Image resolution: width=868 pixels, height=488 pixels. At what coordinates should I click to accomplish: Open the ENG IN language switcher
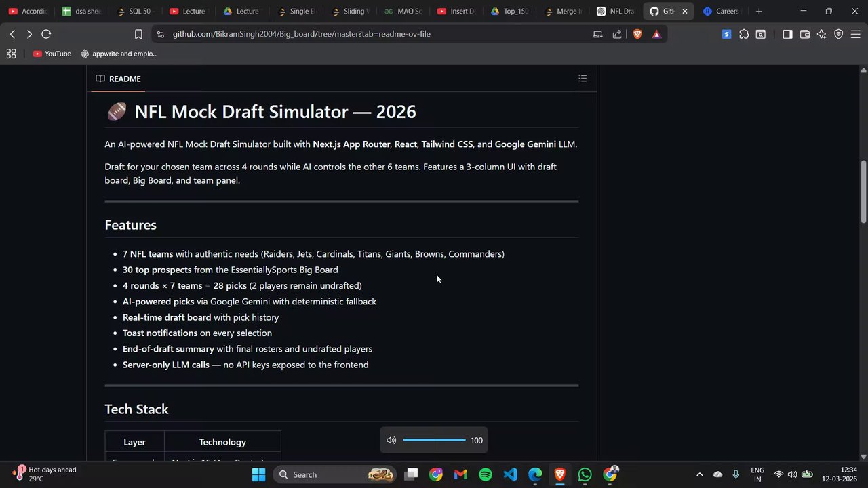tap(757, 474)
